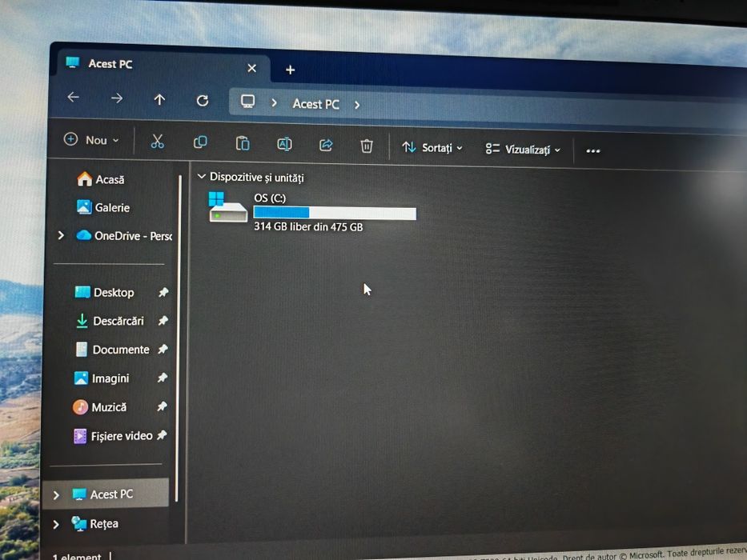Open Descărcări folder in sidebar
Screen dimensions: 747x560
(x=110, y=321)
